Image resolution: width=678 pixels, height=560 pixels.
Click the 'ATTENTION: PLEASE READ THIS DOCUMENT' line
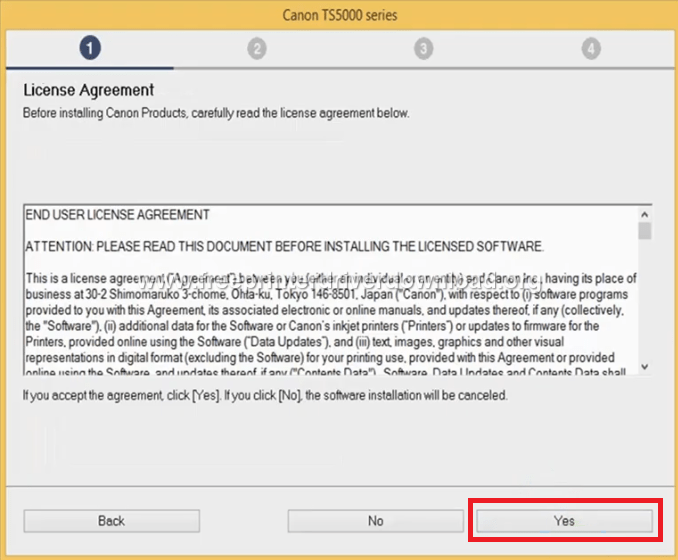pyautogui.click(x=284, y=246)
